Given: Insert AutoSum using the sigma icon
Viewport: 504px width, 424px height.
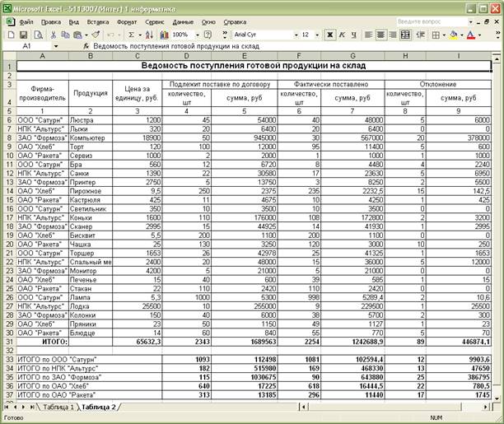Looking at the screenshot, I should [x=131, y=35].
